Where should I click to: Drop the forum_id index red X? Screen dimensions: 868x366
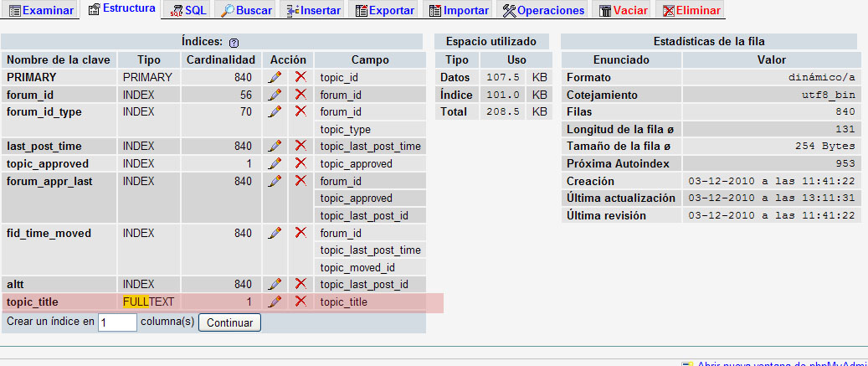coord(300,94)
